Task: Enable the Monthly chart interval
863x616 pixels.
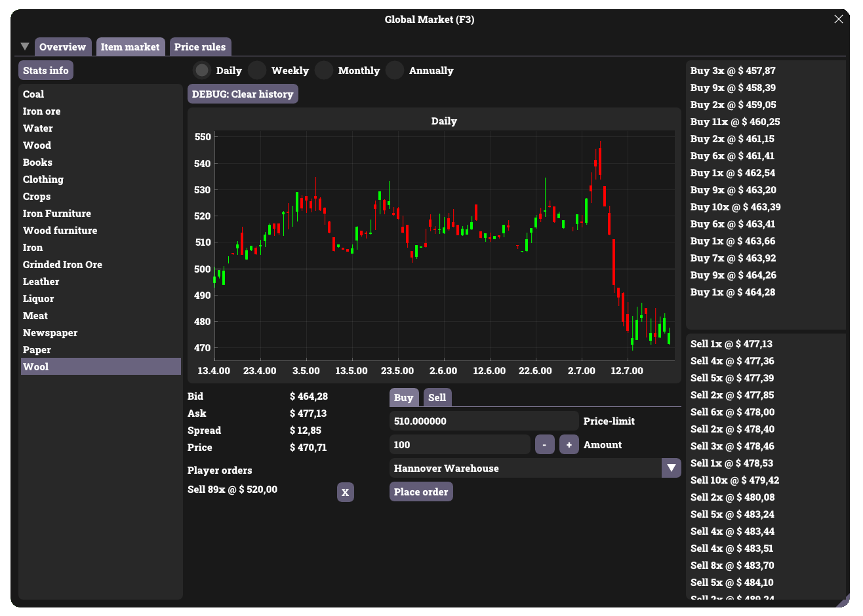Action: (324, 70)
